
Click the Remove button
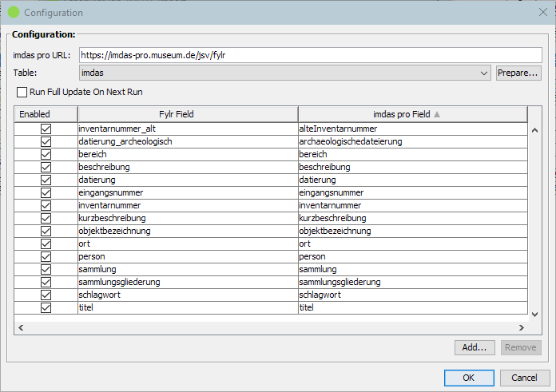pyautogui.click(x=521, y=347)
